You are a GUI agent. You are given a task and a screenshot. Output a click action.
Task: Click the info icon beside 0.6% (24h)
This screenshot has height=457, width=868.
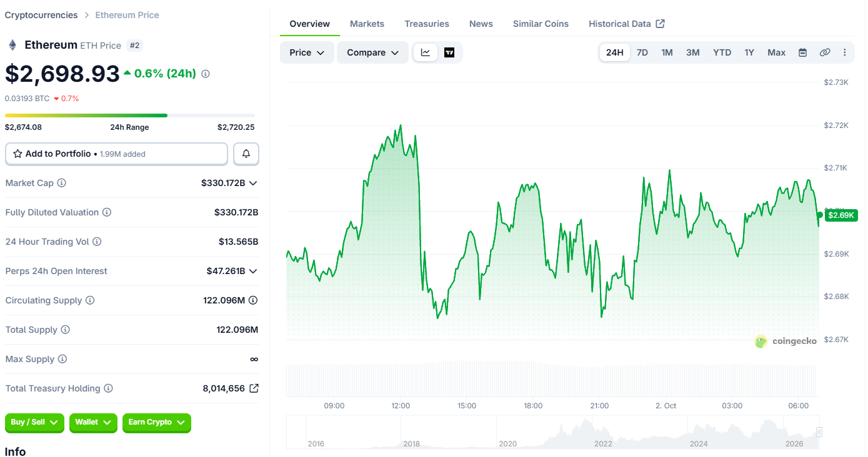click(206, 74)
